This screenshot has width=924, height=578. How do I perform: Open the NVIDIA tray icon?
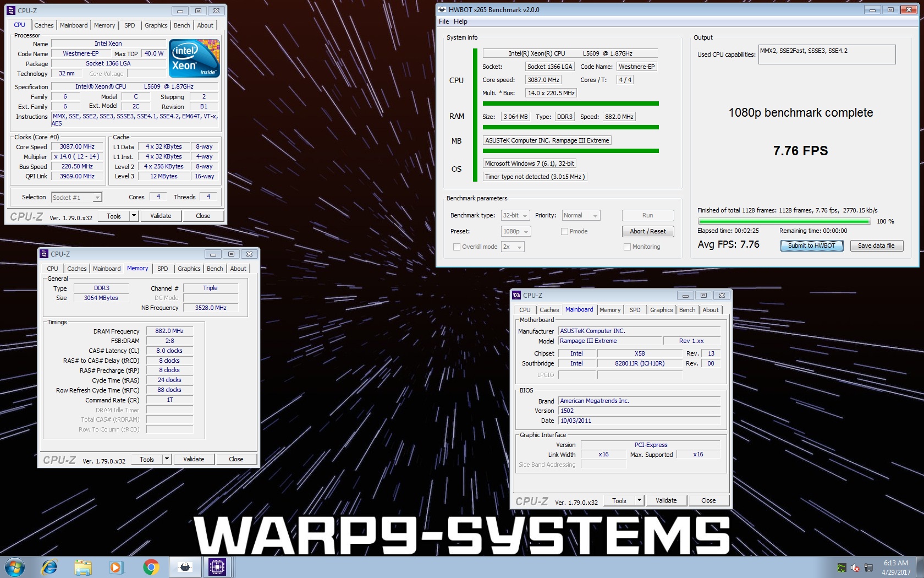point(842,568)
